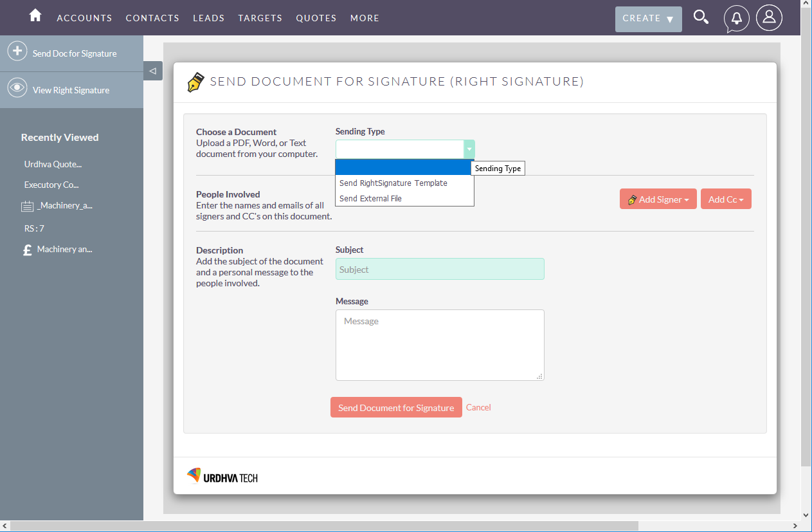The height and width of the screenshot is (532, 812).
Task: Click the Message box corner grip
Action: tap(539, 376)
